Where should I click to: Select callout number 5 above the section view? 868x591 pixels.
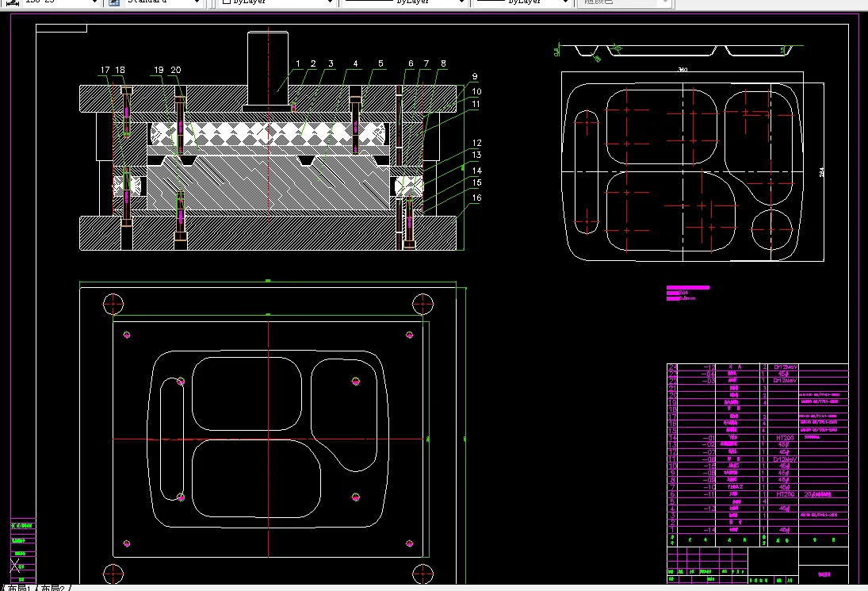[x=380, y=63]
